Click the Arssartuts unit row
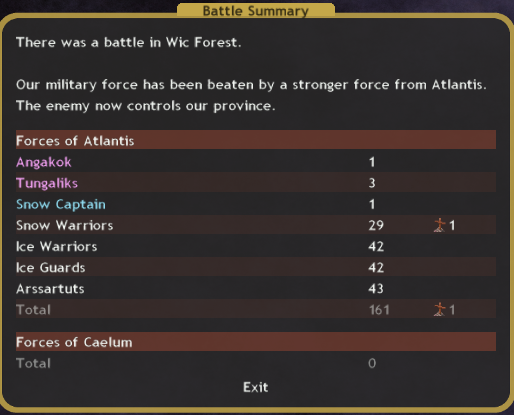This screenshot has width=514, height=415. [x=256, y=289]
